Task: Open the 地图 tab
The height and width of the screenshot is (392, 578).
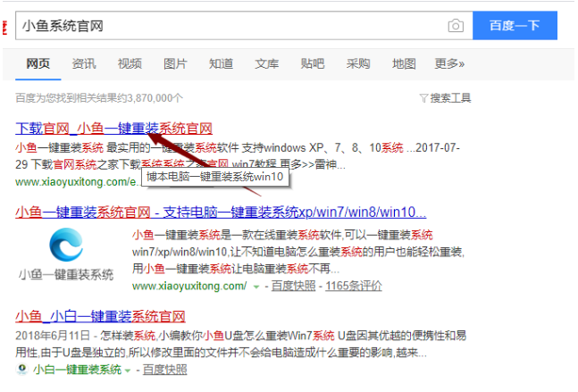Action: pyautogui.click(x=403, y=64)
